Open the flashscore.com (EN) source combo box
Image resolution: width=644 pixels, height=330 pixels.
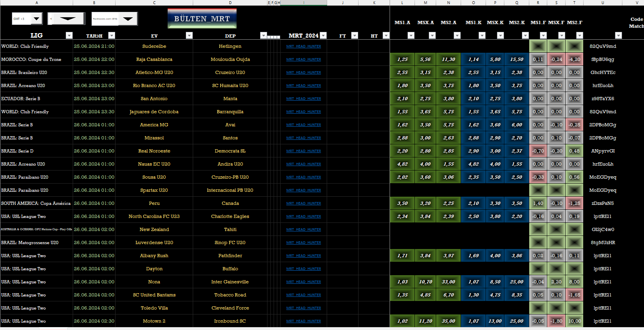click(128, 19)
